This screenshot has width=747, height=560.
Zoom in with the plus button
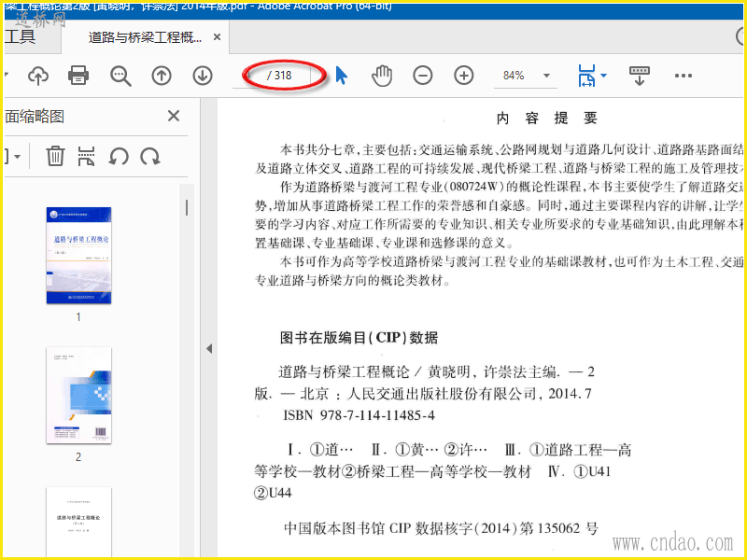[x=463, y=76]
